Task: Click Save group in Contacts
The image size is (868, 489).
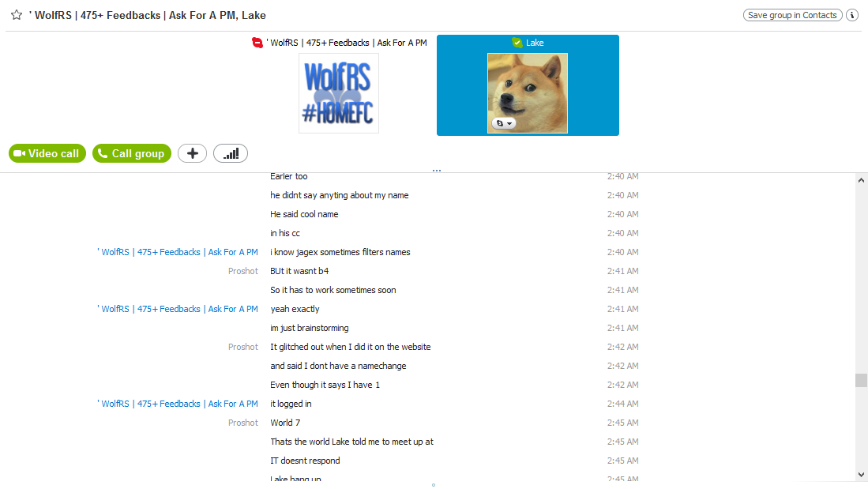Action: (792, 15)
